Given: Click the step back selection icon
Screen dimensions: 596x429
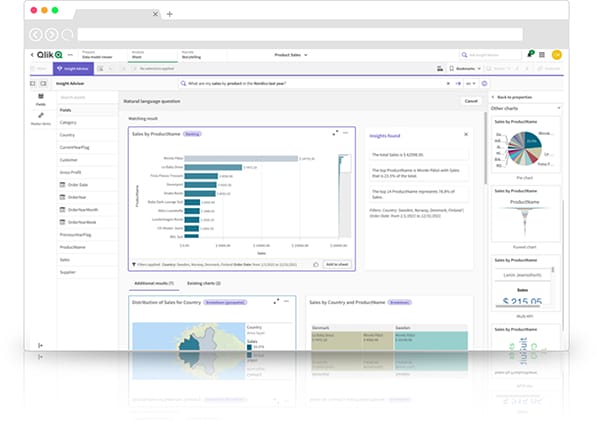Looking at the screenshot, I should coord(111,68).
